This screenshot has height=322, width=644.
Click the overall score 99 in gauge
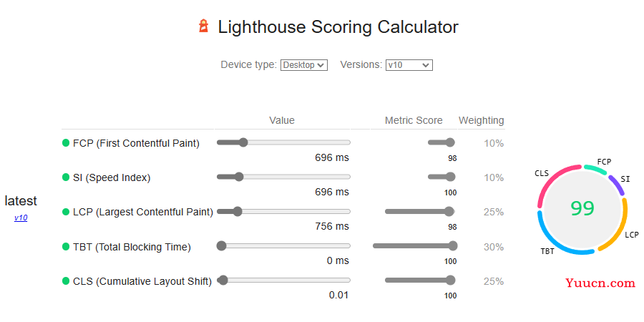point(582,209)
